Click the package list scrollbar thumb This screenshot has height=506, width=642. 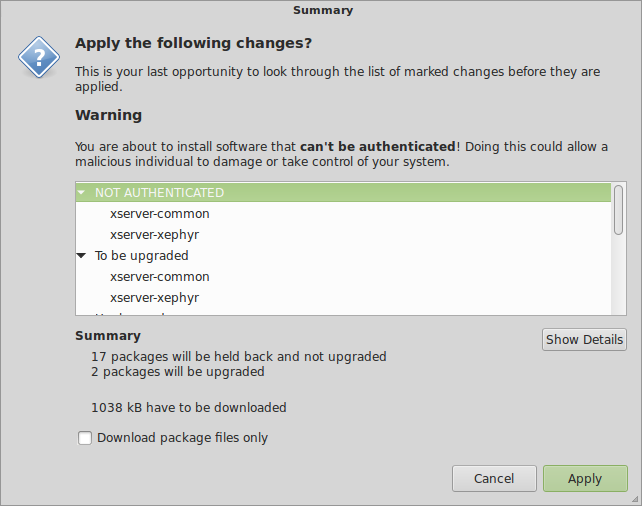[618, 210]
